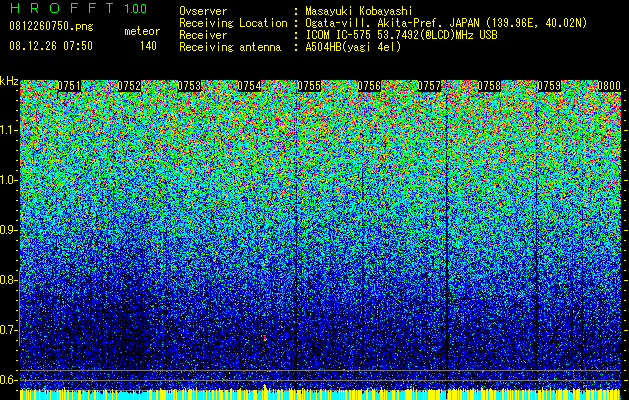The width and height of the screenshot is (629, 400).
Task: Click the 0.7 kHz axis label
Action: tap(10, 330)
